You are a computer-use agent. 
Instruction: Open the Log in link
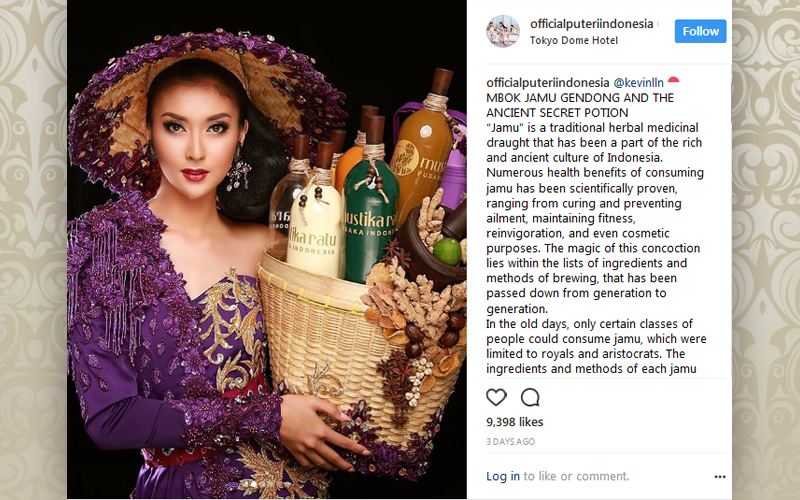pos(503,476)
